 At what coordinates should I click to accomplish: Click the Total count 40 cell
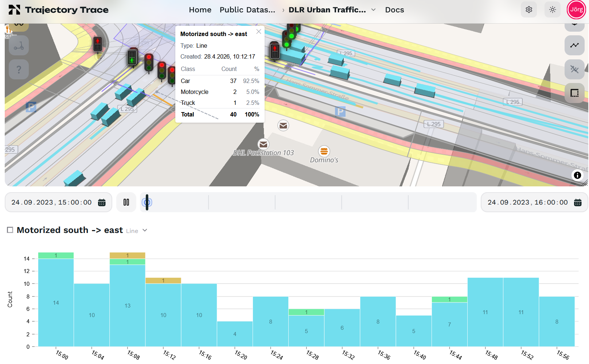coord(233,114)
